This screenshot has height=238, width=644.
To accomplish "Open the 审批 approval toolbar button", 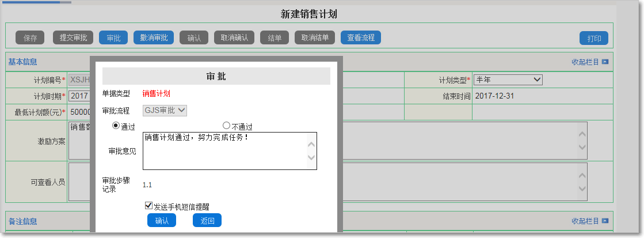I will [113, 38].
